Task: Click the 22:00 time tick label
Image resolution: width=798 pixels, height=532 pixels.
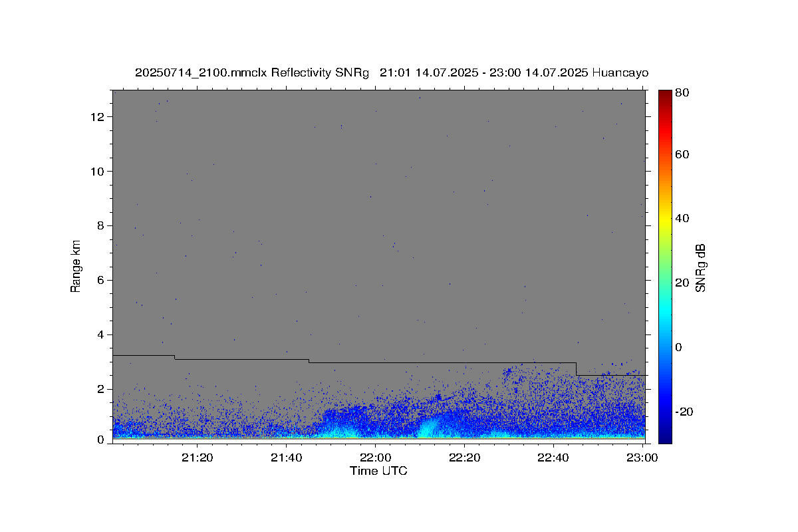Action: [x=375, y=458]
